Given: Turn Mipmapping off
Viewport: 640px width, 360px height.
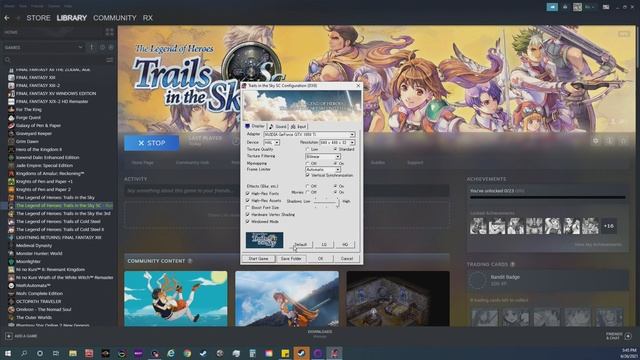Looking at the screenshot, I should pyautogui.click(x=311, y=163).
